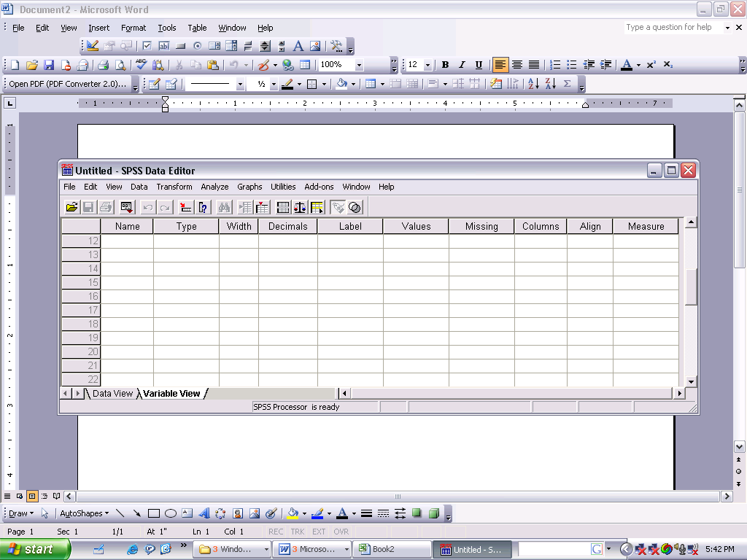Viewport: 747px width, 560px height.
Task: Select the Oval shape tool
Action: click(x=171, y=513)
